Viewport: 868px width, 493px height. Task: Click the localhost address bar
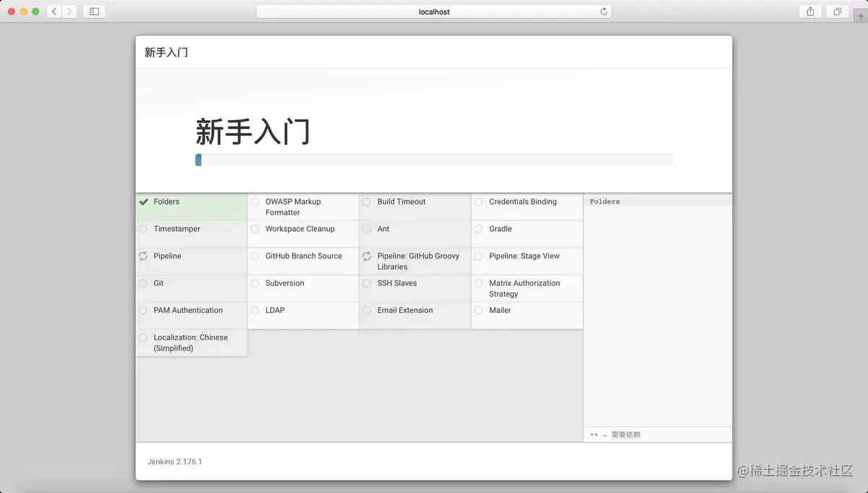(x=434, y=12)
